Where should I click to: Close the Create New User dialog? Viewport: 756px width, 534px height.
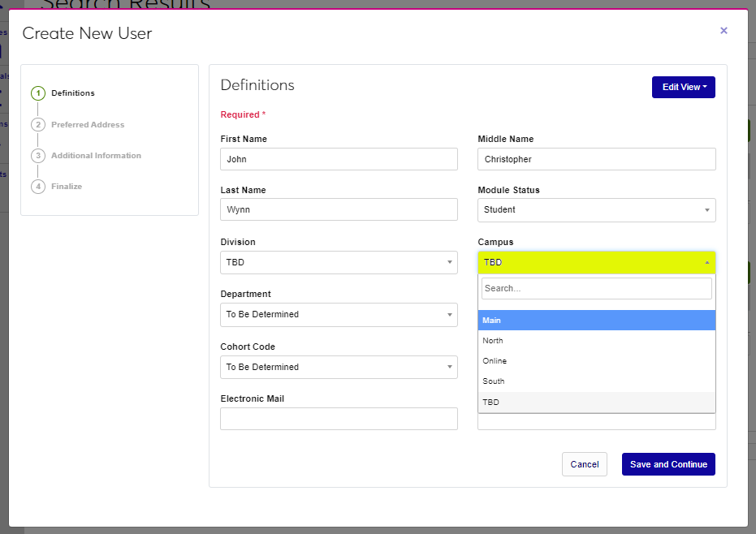[x=724, y=31]
